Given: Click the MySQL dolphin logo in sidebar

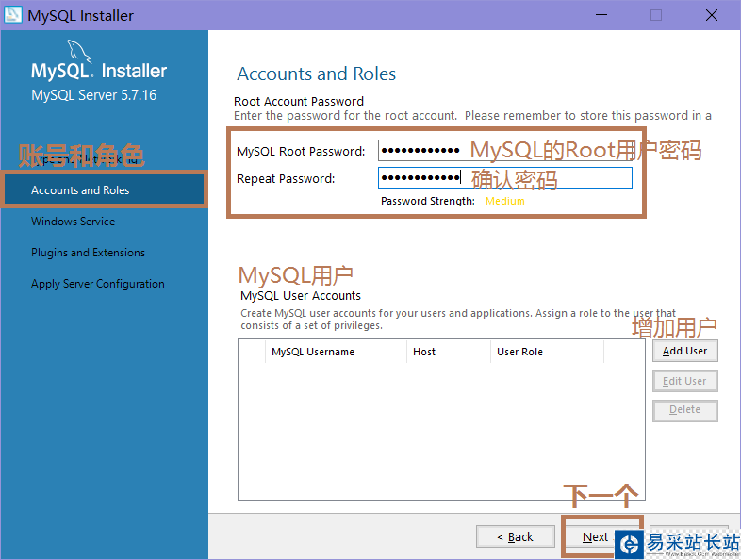Looking at the screenshot, I should [x=79, y=51].
